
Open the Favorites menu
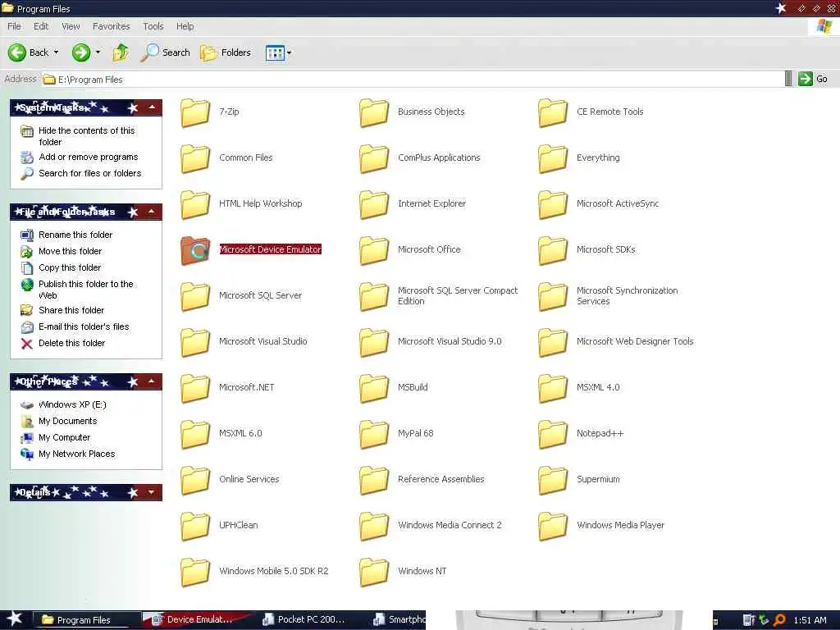(111, 26)
